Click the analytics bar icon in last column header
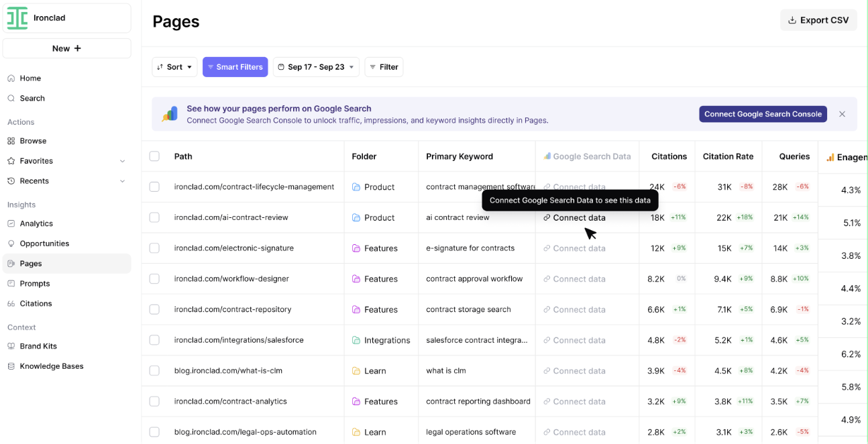Viewport: 868px width, 444px height. (x=830, y=157)
